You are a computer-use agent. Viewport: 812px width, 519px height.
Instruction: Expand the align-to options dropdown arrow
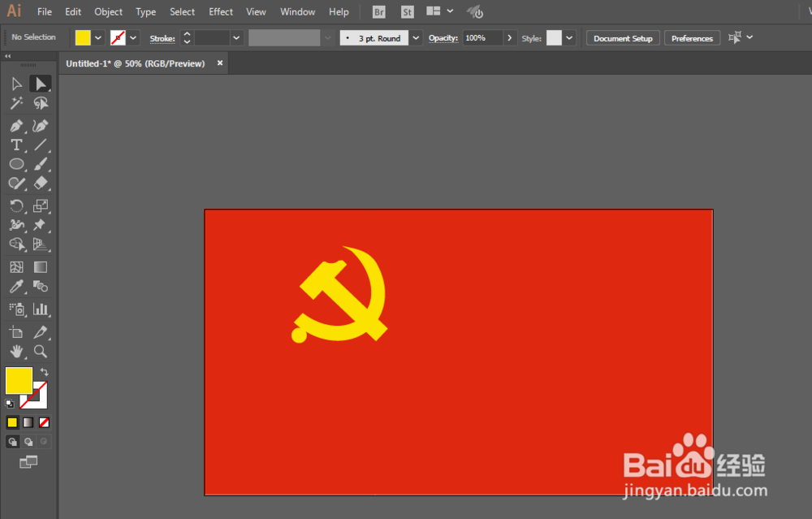[749, 37]
